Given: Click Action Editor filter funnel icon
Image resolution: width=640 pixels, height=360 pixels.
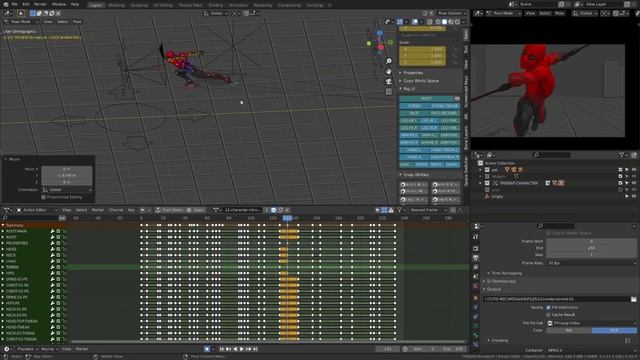Looking at the screenshot, I should pos(399,210).
